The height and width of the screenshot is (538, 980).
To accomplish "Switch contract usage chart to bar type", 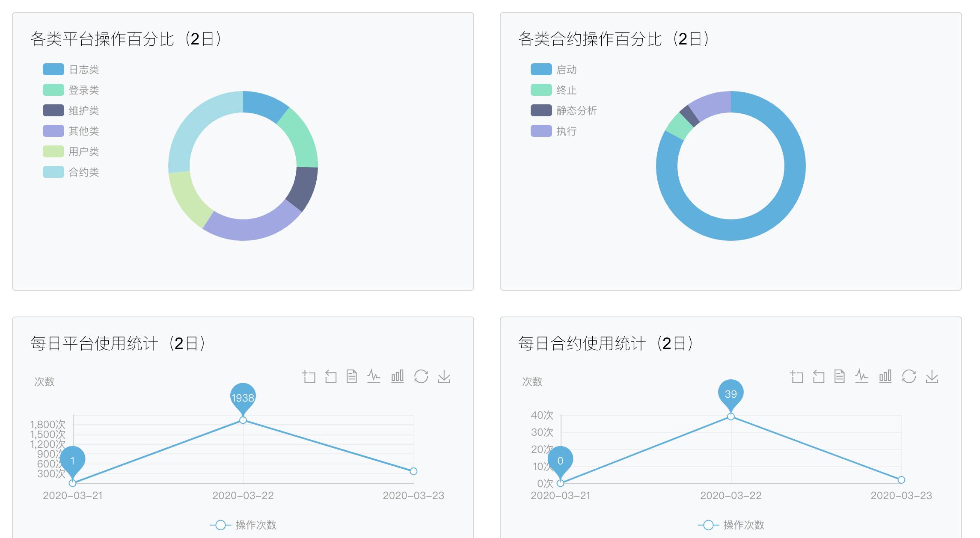I will tap(885, 377).
